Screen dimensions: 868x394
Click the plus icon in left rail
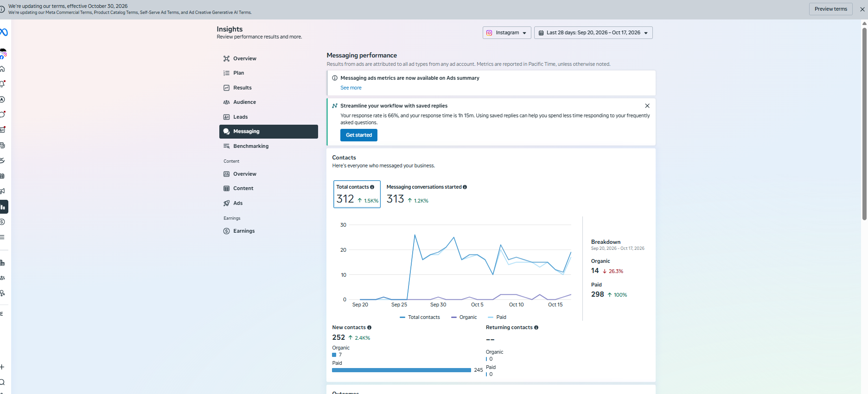pyautogui.click(x=2, y=367)
